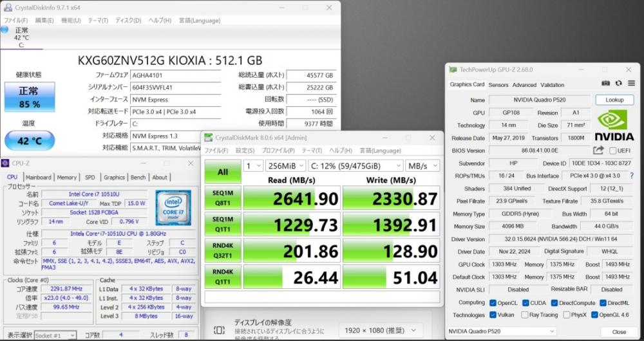Switch to the Graphics tab in CPU-Z
The height and width of the screenshot is (341, 644).
[x=114, y=178]
